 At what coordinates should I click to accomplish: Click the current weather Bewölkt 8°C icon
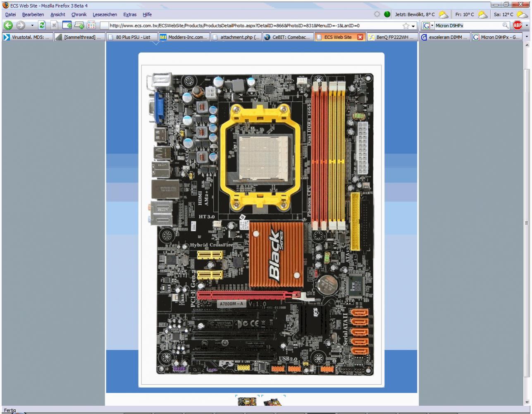point(444,14)
